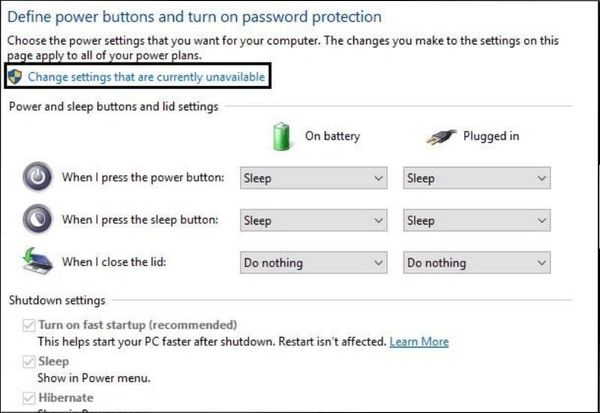The width and height of the screenshot is (600, 413).
Task: Open sleep button On battery dropdown
Action: click(x=313, y=220)
